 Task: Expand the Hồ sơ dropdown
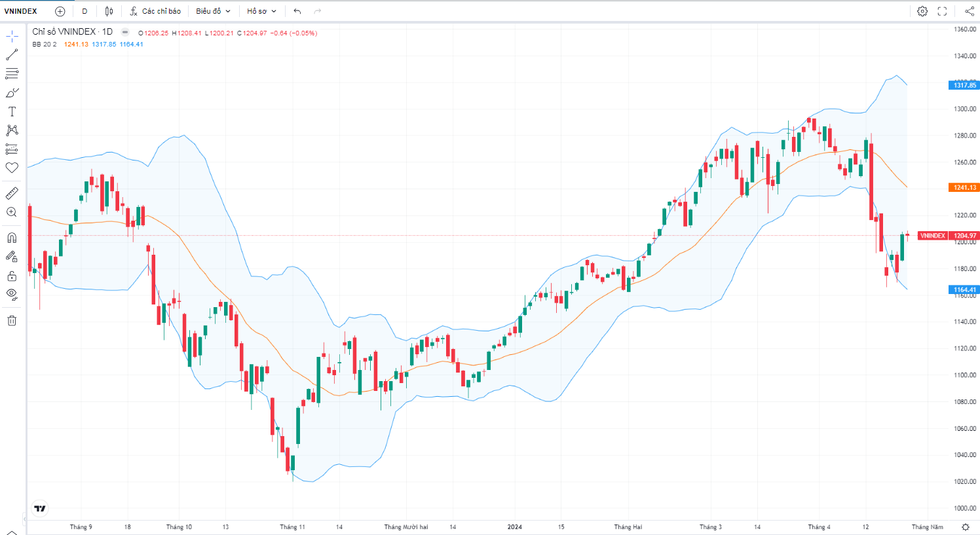261,11
